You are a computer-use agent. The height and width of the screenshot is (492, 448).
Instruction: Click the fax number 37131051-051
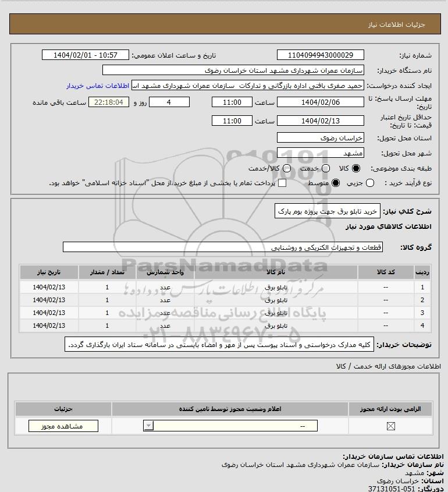pos(392,489)
